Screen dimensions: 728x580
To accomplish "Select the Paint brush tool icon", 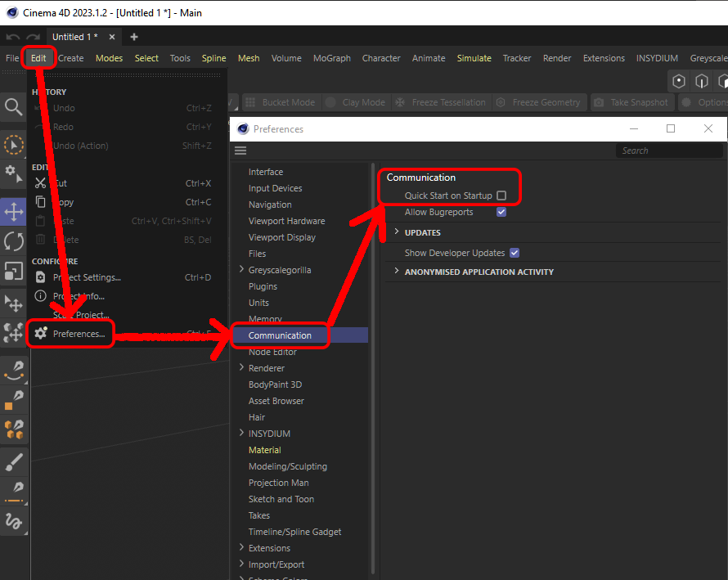I will click(x=14, y=462).
